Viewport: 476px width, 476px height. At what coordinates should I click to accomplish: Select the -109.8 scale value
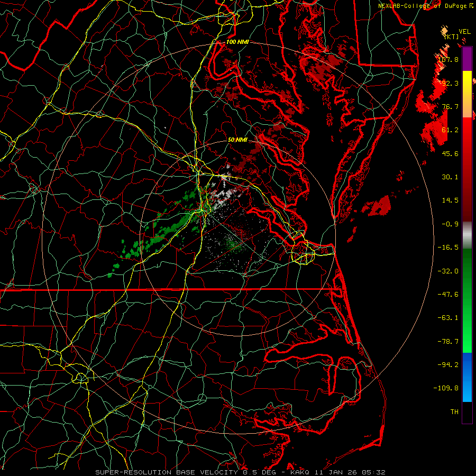click(446, 388)
